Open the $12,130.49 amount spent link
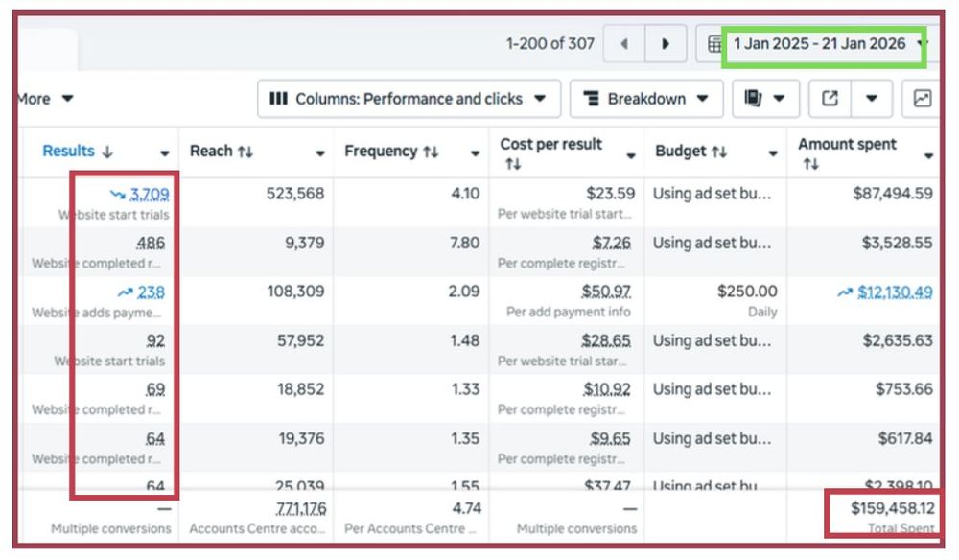959x560 pixels. point(895,292)
